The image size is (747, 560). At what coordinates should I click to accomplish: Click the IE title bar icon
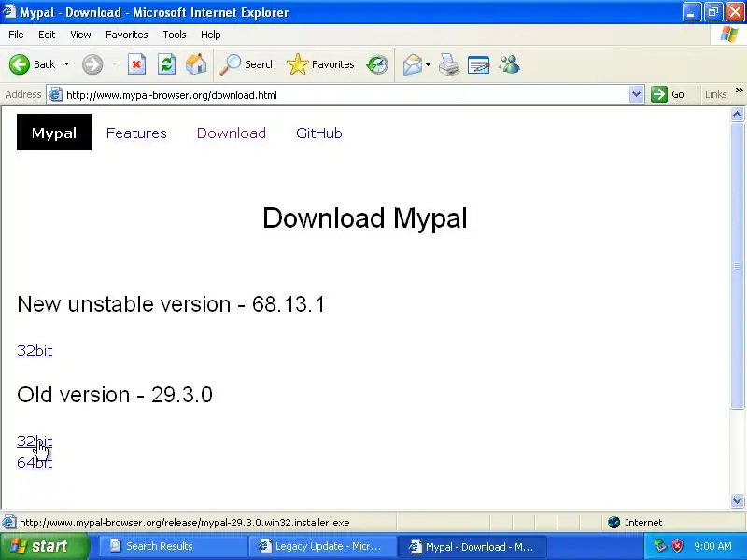[x=9, y=11]
